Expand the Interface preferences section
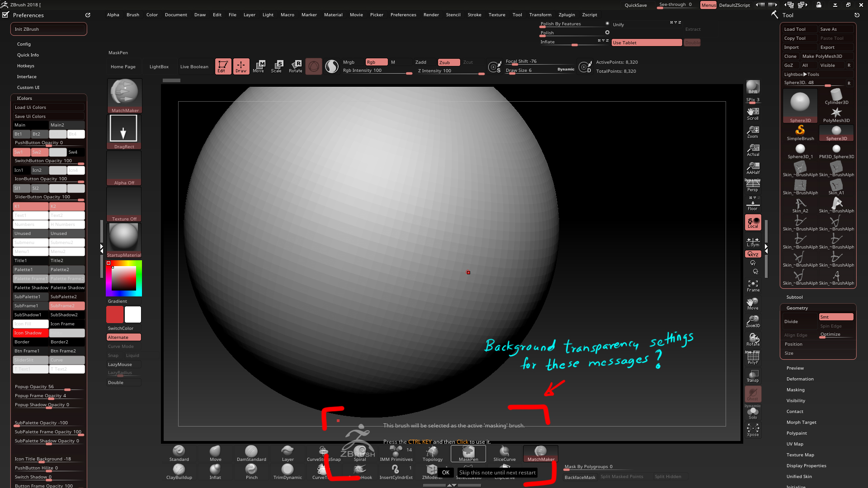 pyautogui.click(x=27, y=77)
